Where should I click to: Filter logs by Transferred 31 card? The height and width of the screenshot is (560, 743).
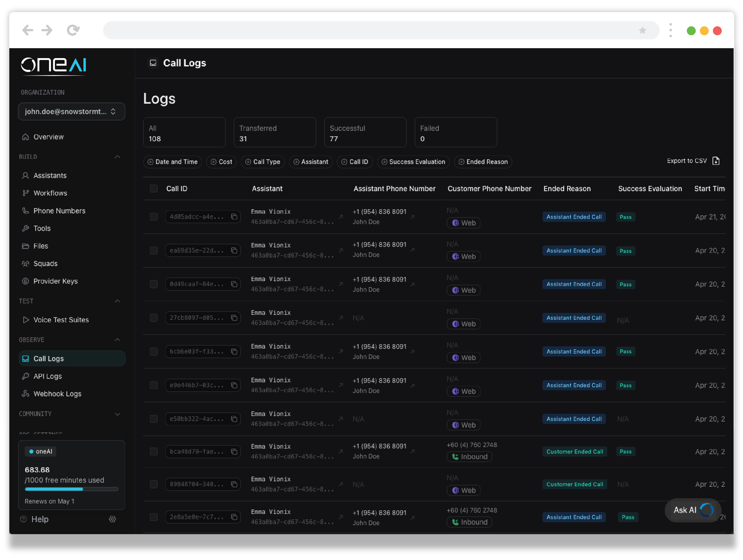pos(275,132)
